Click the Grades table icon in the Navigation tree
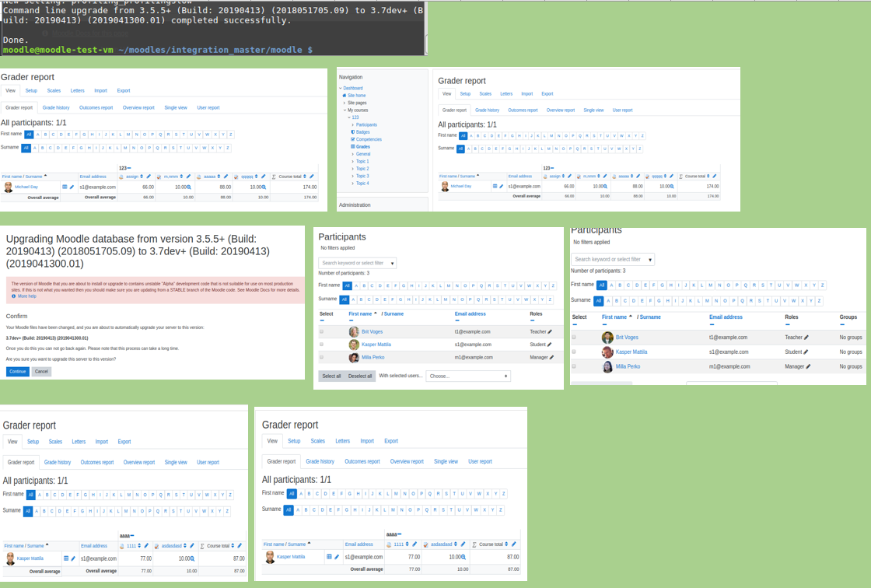Image resolution: width=871 pixels, height=588 pixels. (x=353, y=147)
